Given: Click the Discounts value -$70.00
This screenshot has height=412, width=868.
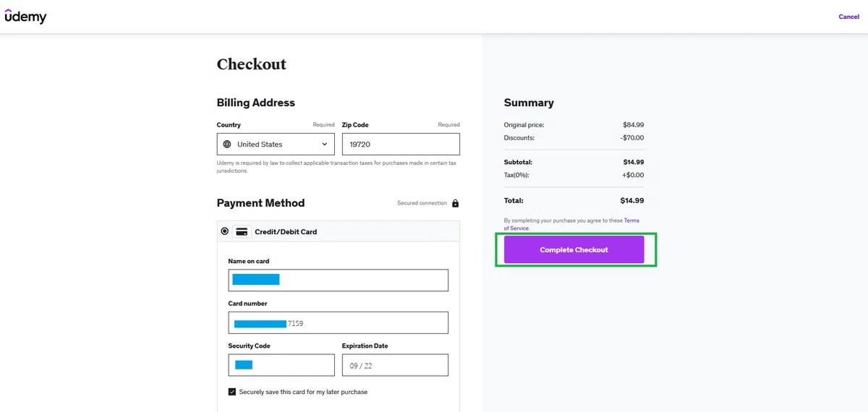Looking at the screenshot, I should [632, 137].
